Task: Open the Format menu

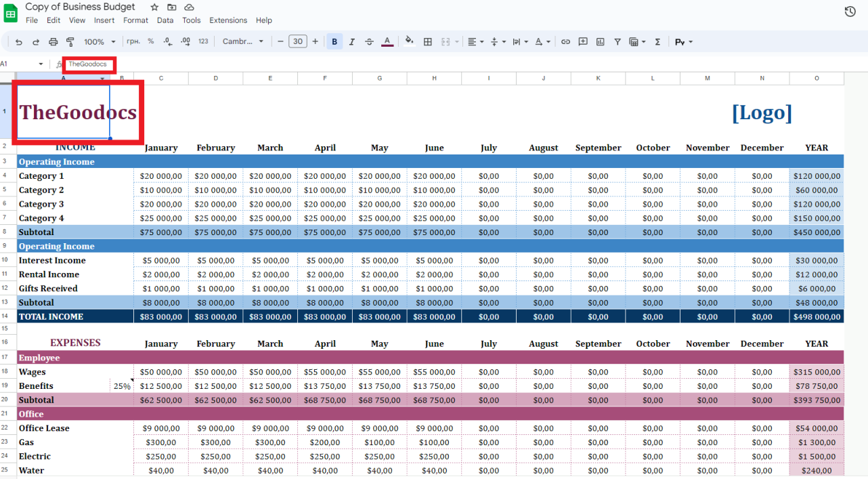Action: (x=135, y=20)
